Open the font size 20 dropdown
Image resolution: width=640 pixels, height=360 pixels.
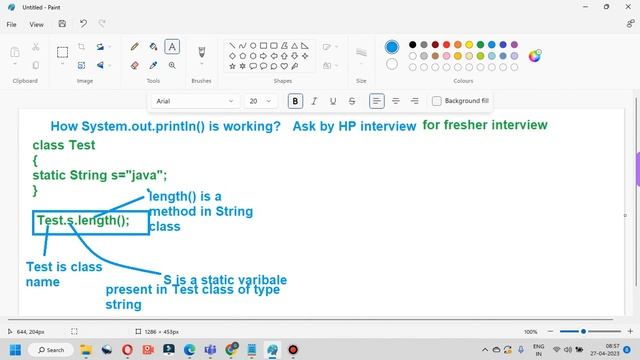[261, 101]
